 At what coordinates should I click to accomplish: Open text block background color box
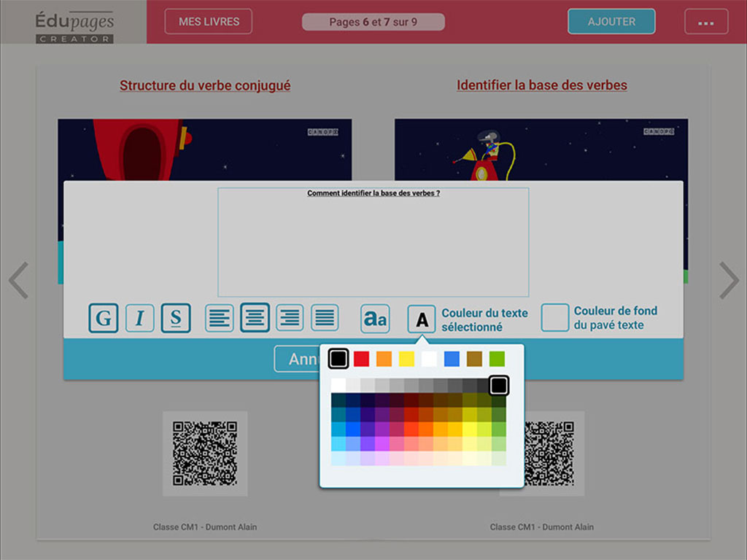[555, 318]
